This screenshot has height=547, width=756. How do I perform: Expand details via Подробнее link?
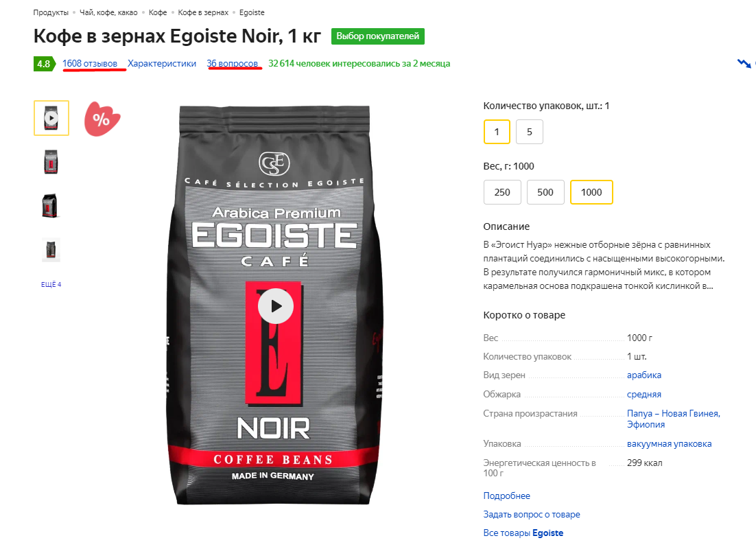507,496
